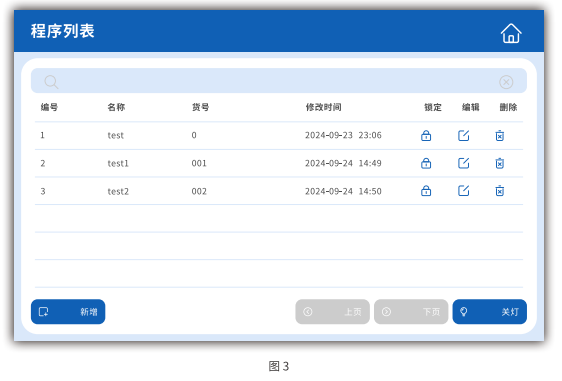Click the 删除 column header
562x381 pixels.
(x=508, y=107)
